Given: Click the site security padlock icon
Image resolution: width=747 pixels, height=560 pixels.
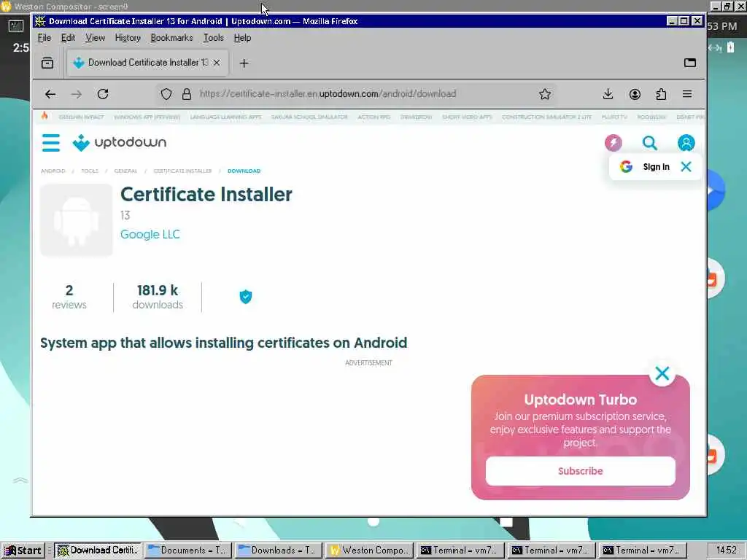Looking at the screenshot, I should (x=187, y=94).
